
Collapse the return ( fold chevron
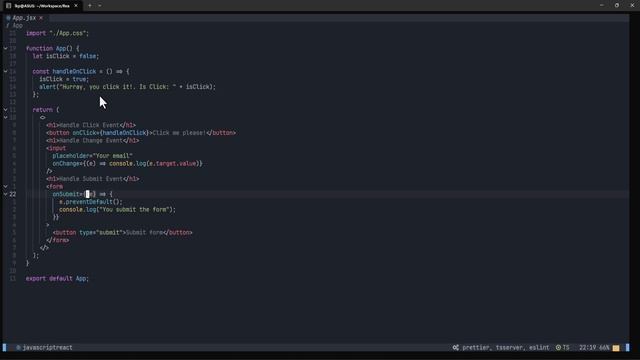click(5, 110)
